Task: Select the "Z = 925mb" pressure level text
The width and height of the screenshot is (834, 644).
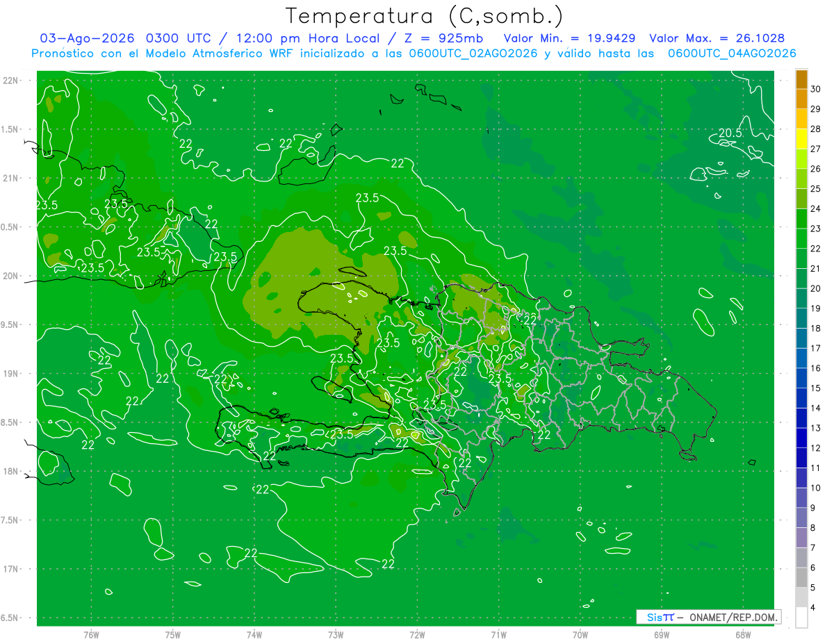Action: [x=443, y=38]
